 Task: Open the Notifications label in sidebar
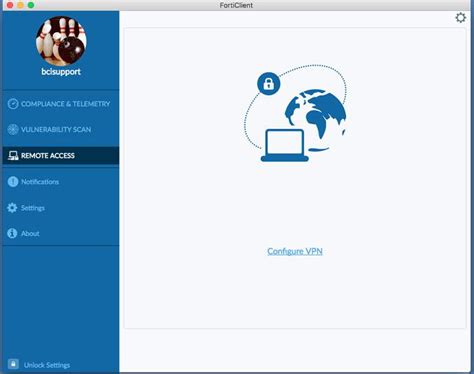tap(40, 182)
